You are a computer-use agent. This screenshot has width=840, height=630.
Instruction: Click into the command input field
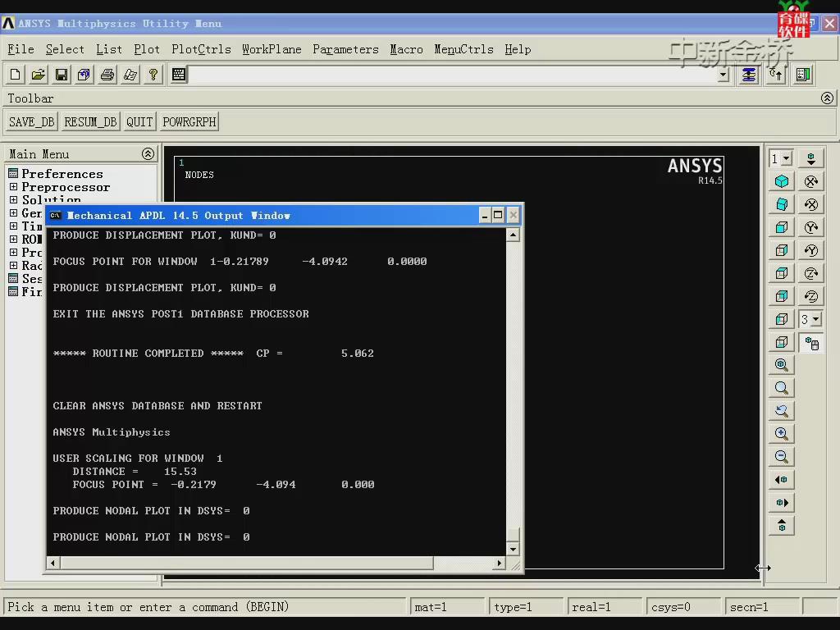click(453, 75)
